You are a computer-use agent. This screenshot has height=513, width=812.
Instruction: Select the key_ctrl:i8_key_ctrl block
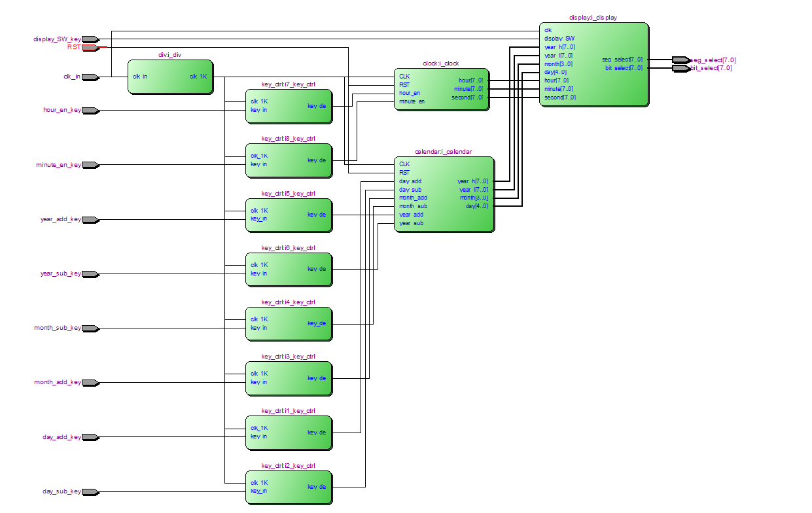pos(289,160)
